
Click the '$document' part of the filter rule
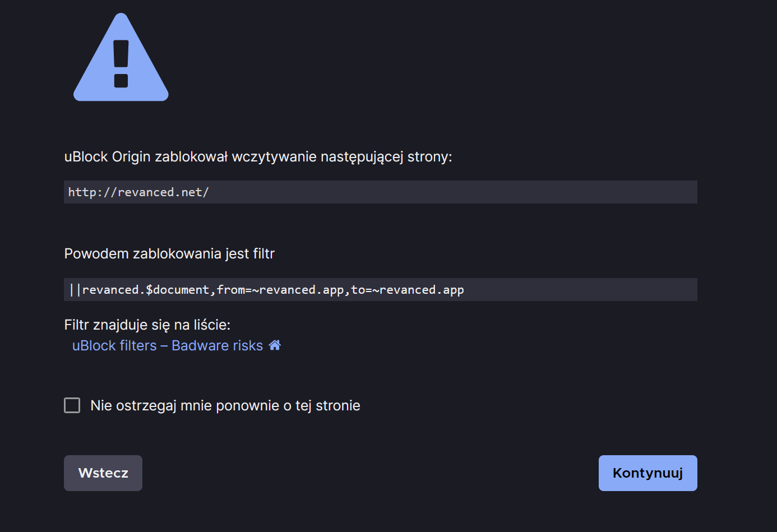point(177,290)
